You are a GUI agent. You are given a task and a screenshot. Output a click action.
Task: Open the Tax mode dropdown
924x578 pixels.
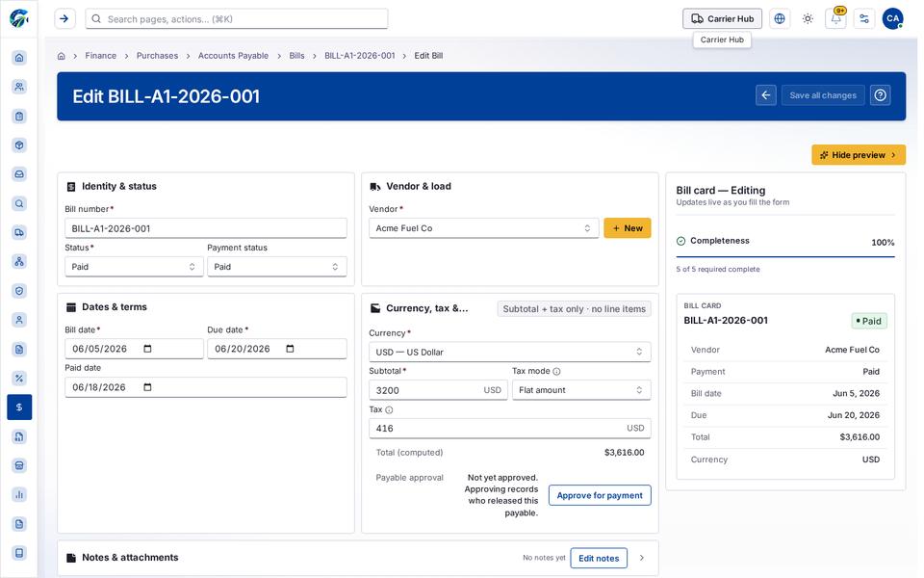(581, 390)
